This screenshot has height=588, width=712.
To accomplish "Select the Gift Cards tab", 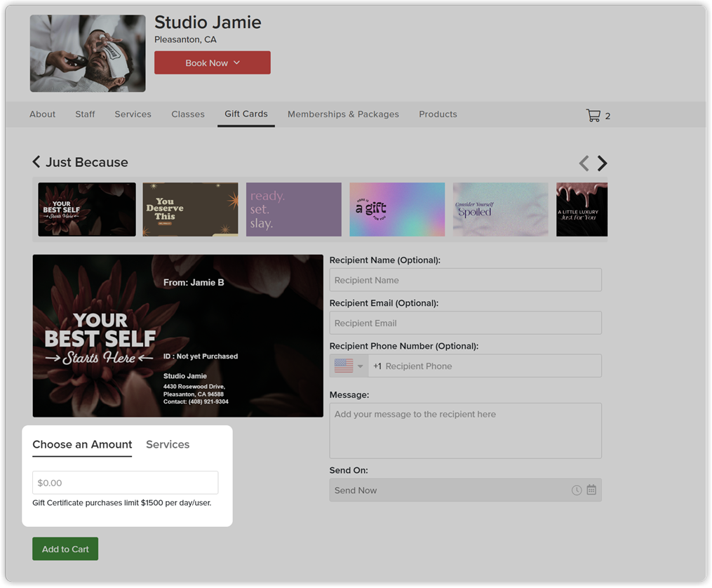I will (x=246, y=114).
